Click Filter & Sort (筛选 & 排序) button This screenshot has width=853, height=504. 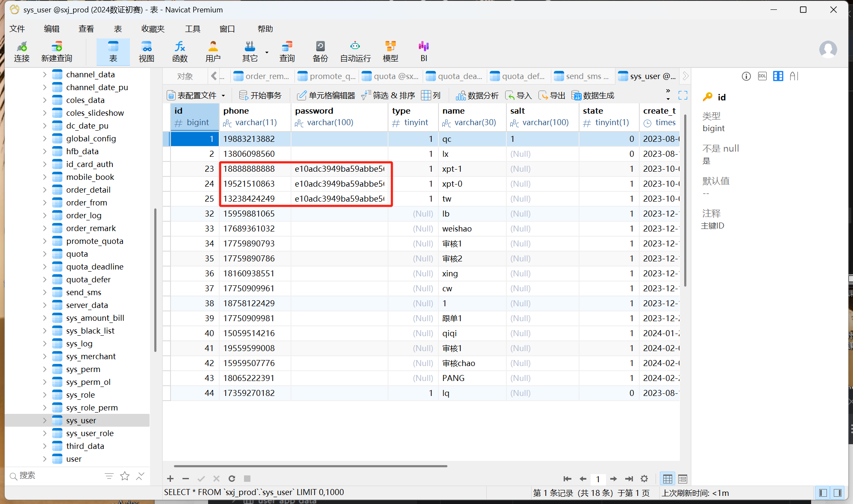coord(388,95)
